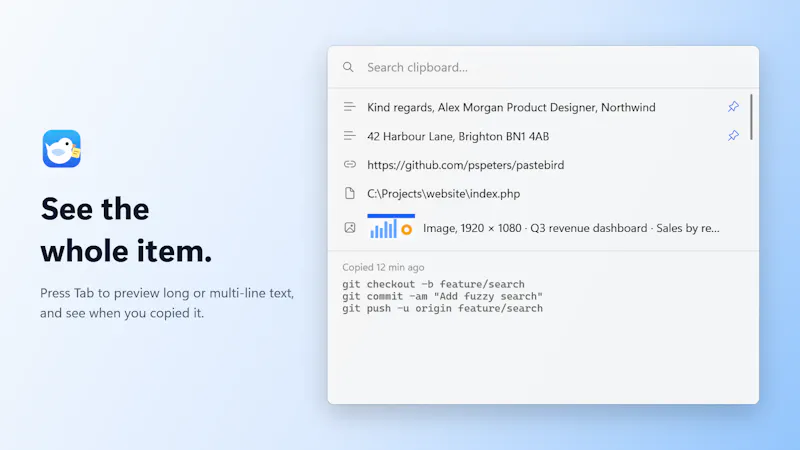Unpin the 42 Harbour Lane item
This screenshot has height=450, width=800.
click(x=733, y=136)
